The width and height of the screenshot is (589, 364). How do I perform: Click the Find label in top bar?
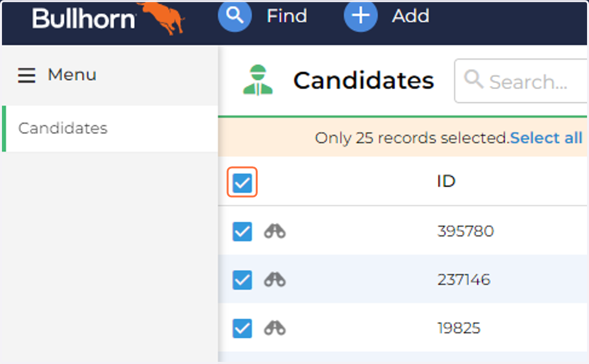pos(287,16)
